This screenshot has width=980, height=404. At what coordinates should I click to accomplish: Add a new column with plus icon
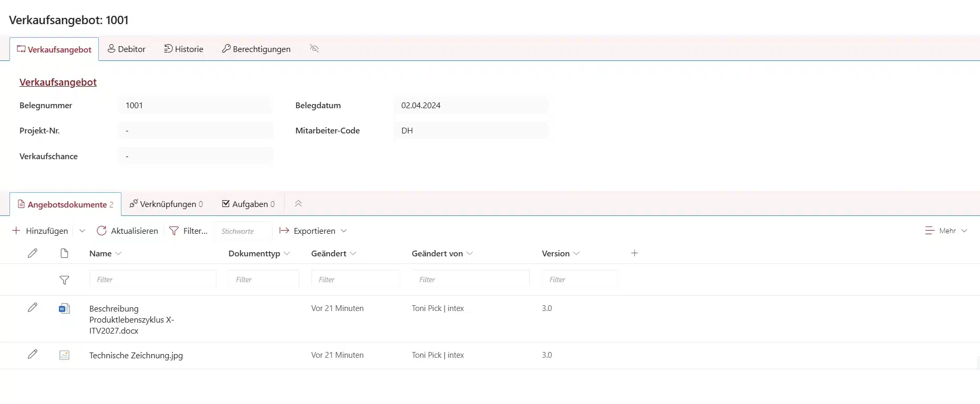[635, 253]
